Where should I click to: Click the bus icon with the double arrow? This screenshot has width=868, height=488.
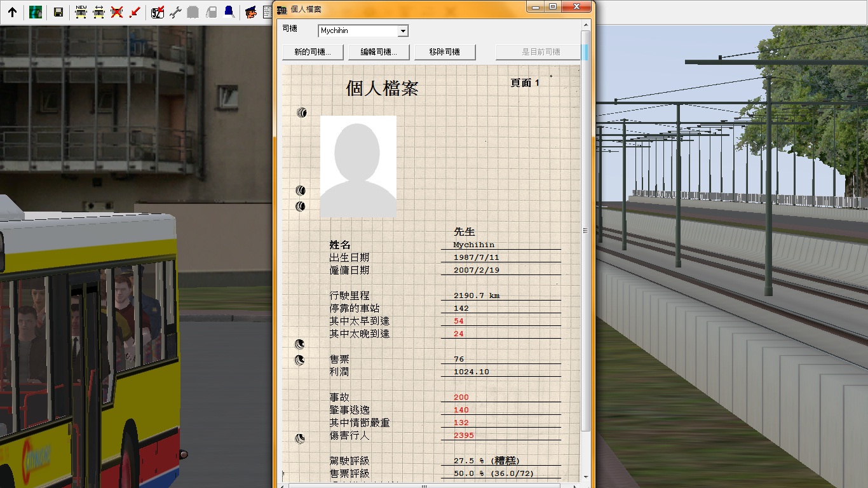(99, 12)
